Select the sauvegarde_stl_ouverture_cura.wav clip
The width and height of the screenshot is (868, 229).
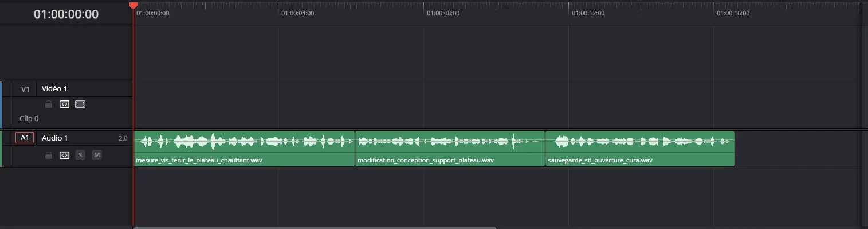pos(639,149)
